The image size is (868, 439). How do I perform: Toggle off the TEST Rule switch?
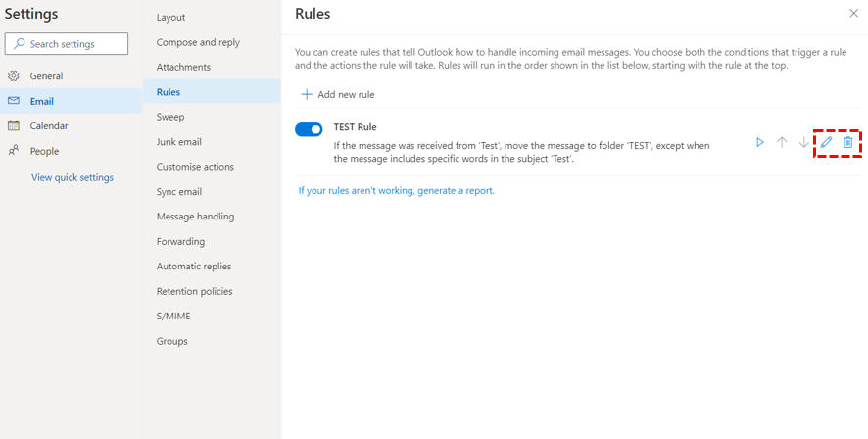309,129
